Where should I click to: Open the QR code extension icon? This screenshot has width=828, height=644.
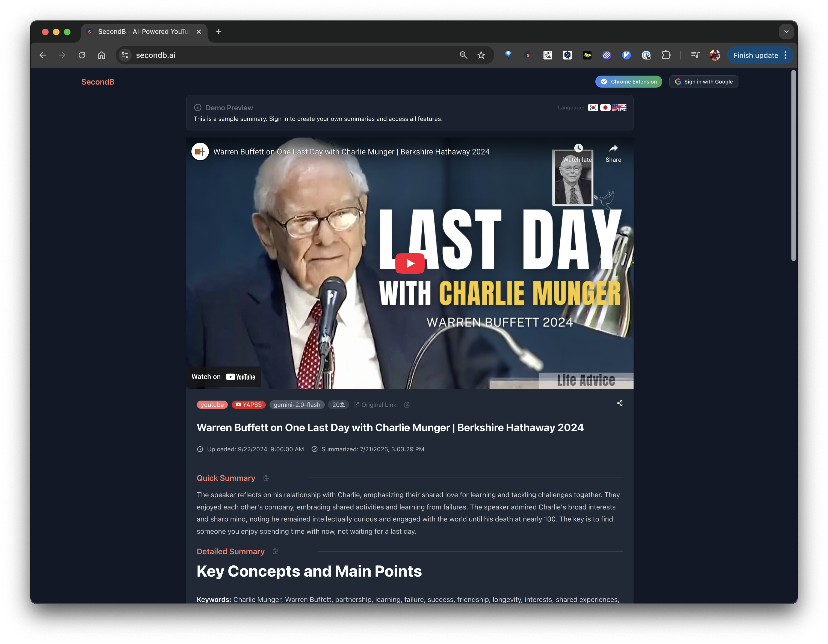(548, 55)
